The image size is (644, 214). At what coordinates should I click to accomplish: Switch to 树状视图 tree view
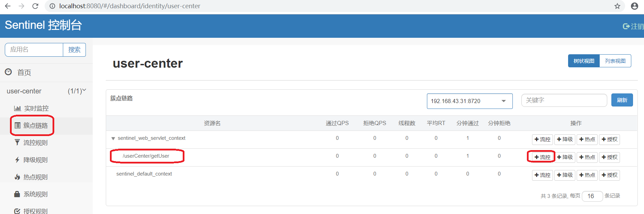pyautogui.click(x=584, y=61)
